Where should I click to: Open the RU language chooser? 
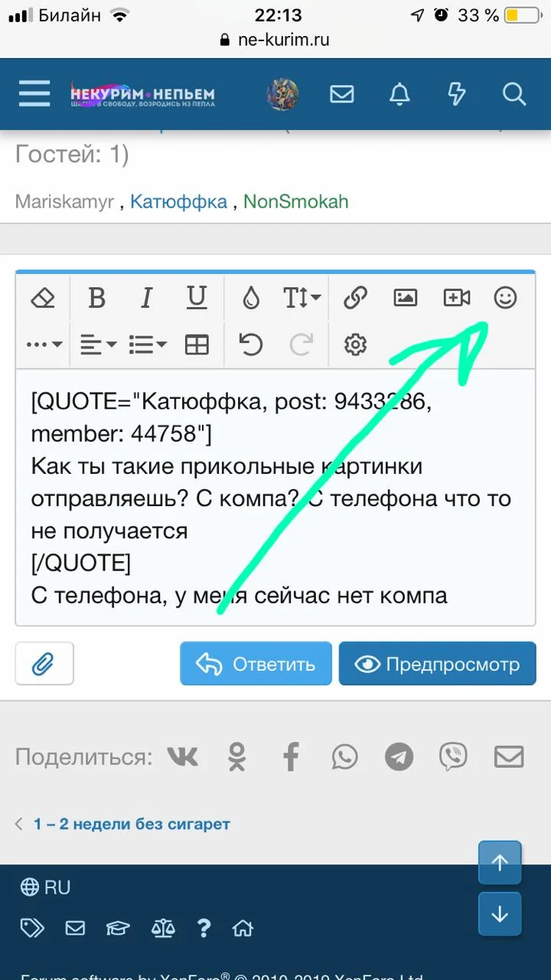point(46,887)
